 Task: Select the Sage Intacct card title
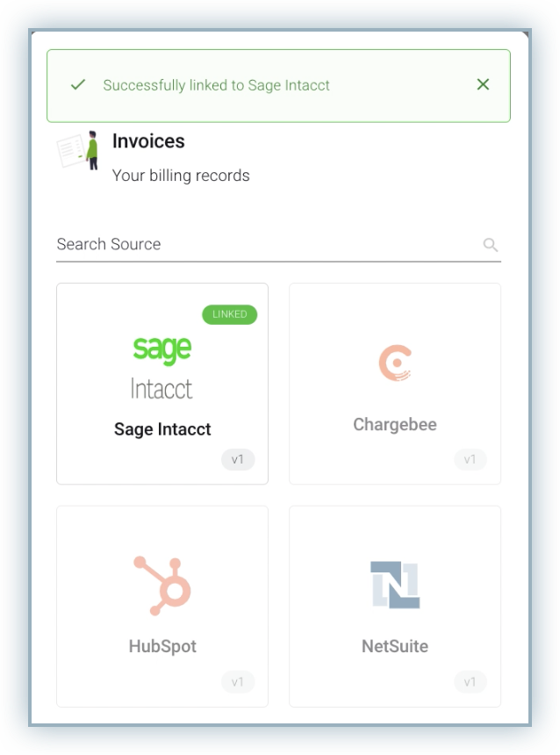click(x=162, y=429)
